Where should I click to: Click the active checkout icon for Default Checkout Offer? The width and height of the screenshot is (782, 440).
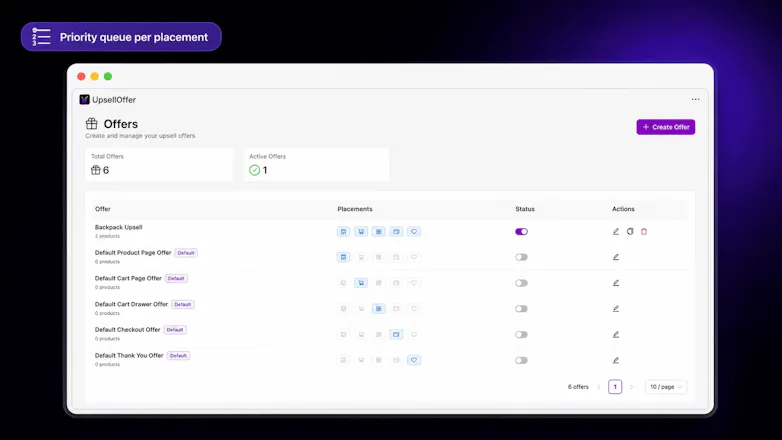(396, 334)
